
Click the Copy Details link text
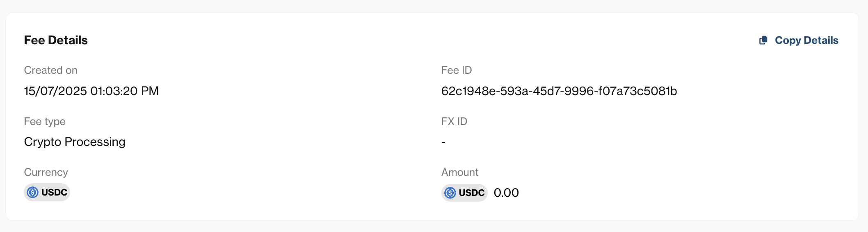click(x=806, y=40)
